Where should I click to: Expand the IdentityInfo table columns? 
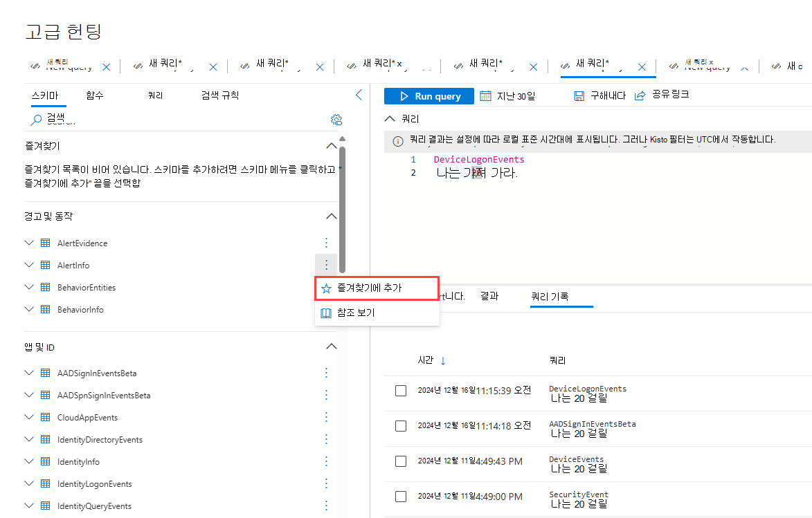pos(29,461)
